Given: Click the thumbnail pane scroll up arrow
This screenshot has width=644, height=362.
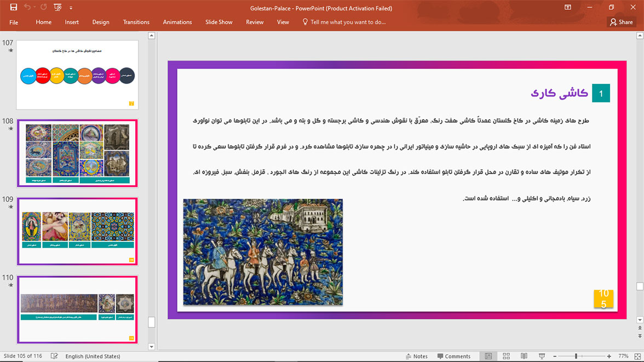Looking at the screenshot, I should pos(152,36).
